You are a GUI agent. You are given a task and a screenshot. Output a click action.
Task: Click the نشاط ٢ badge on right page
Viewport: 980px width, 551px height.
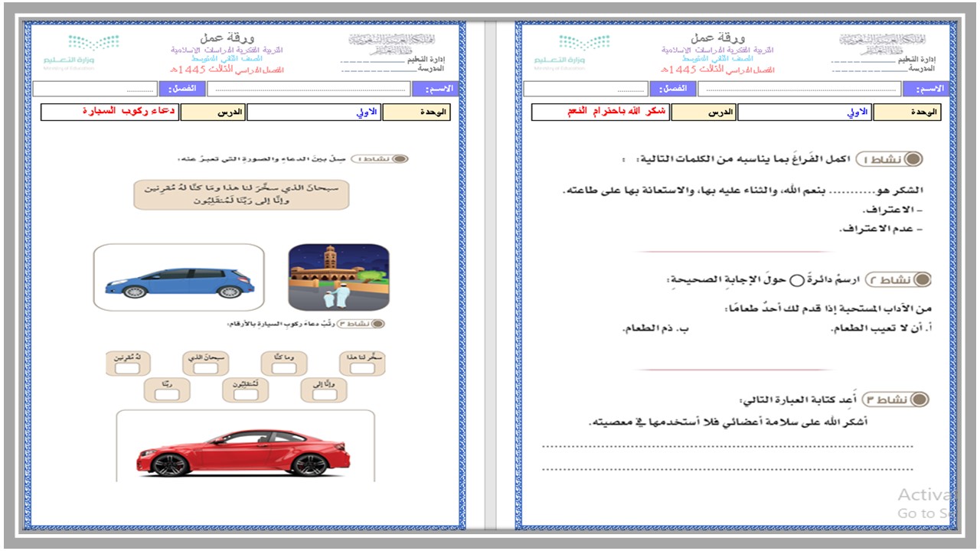pos(897,280)
